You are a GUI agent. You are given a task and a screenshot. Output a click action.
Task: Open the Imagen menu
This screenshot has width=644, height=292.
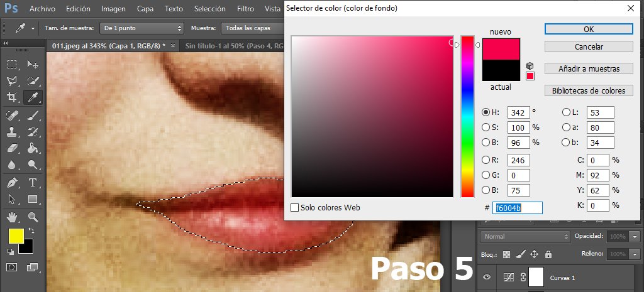[x=113, y=9]
